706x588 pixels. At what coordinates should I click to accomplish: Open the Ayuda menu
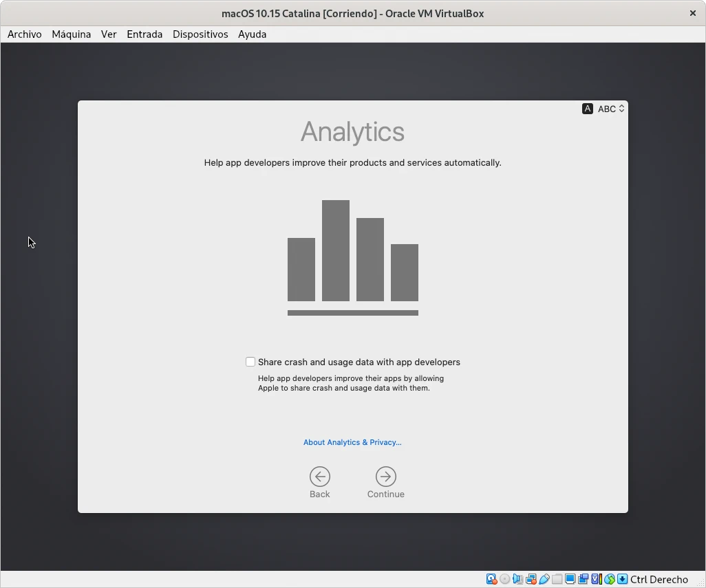pos(252,34)
